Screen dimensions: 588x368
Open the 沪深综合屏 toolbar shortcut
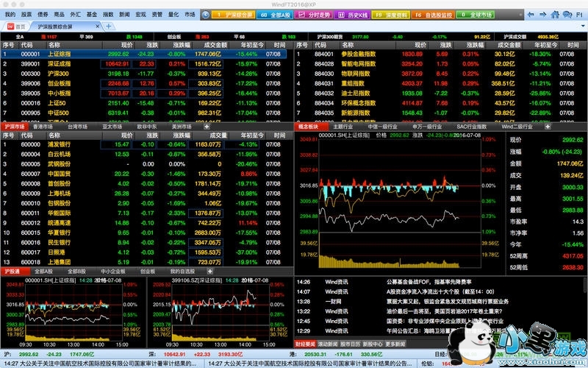[x=234, y=15]
